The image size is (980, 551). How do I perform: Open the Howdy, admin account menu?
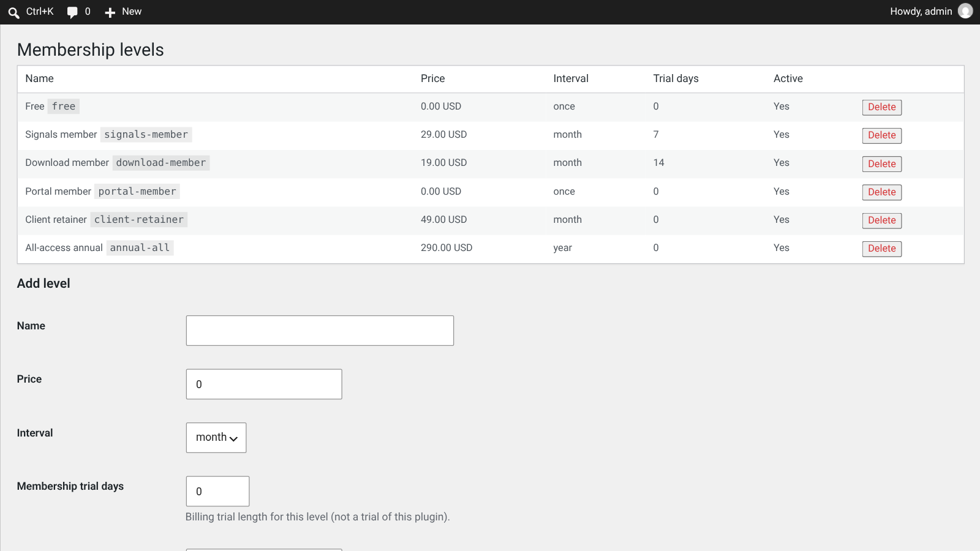coord(931,11)
